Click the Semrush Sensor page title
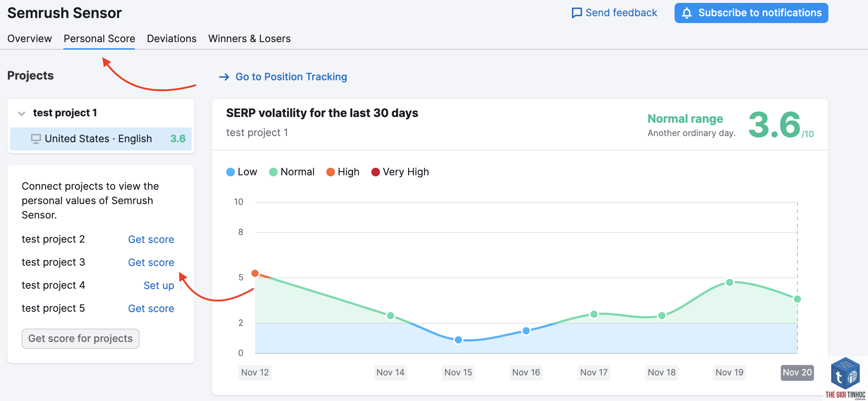868x401 pixels. pos(64,13)
